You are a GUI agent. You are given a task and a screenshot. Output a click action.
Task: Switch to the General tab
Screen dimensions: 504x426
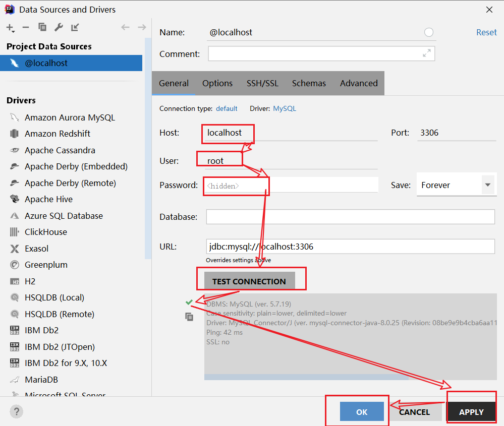(174, 83)
